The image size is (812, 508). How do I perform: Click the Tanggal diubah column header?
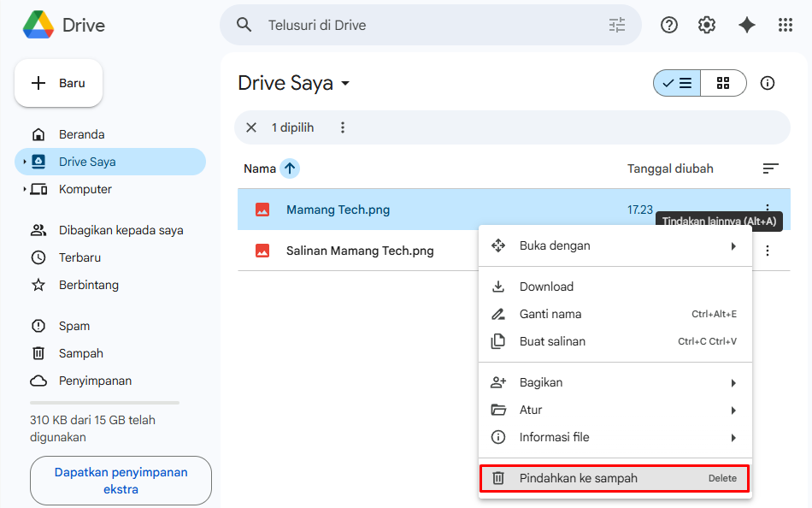pyautogui.click(x=670, y=168)
